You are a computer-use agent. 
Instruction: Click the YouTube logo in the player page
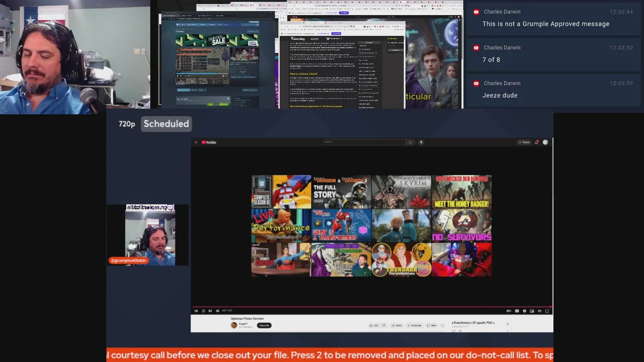(x=209, y=142)
